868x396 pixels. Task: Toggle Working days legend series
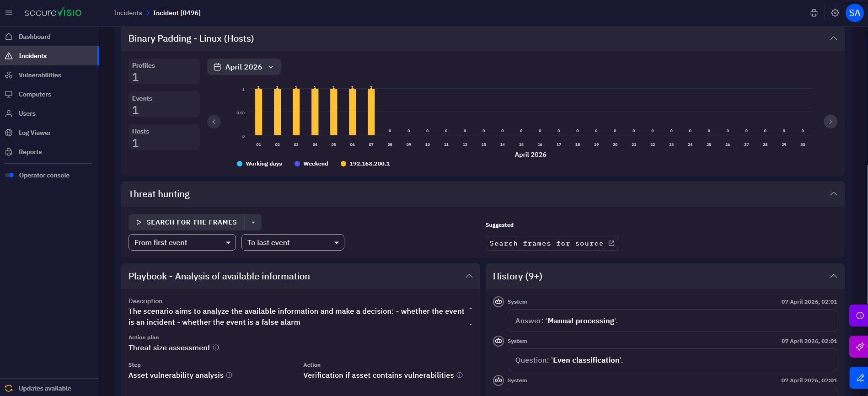coord(259,164)
